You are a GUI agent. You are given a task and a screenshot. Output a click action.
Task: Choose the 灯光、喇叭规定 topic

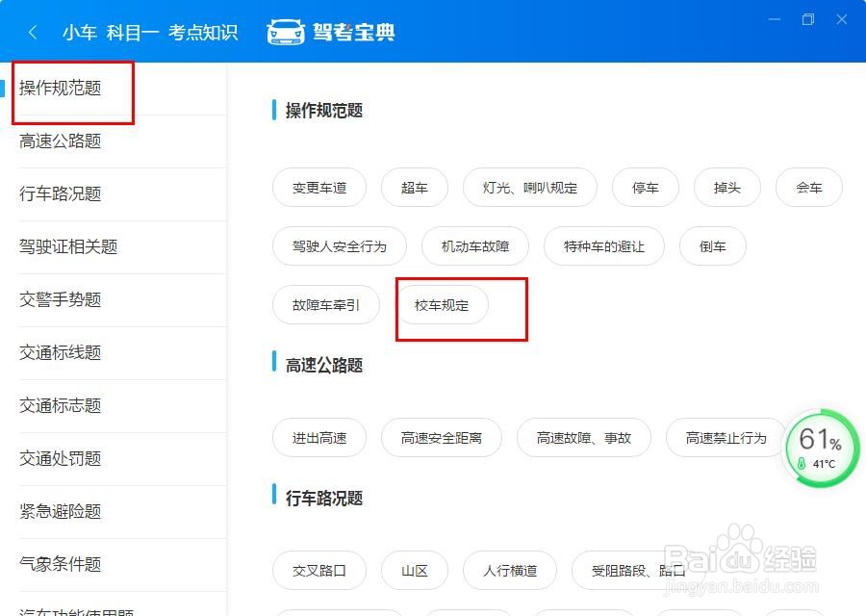click(529, 188)
